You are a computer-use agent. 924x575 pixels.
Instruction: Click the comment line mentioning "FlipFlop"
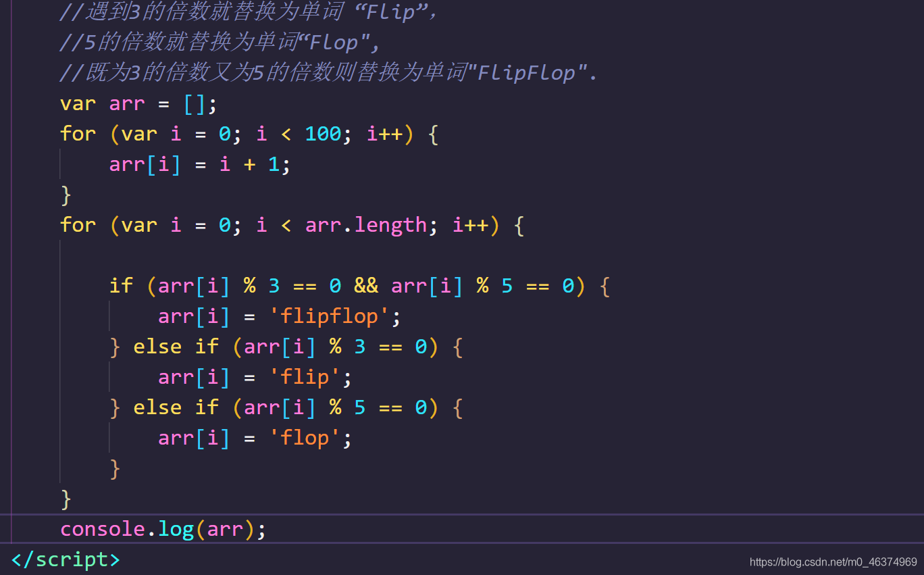point(328,73)
